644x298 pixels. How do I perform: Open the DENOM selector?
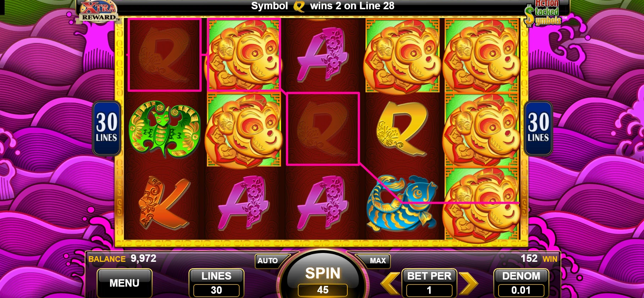click(521, 283)
